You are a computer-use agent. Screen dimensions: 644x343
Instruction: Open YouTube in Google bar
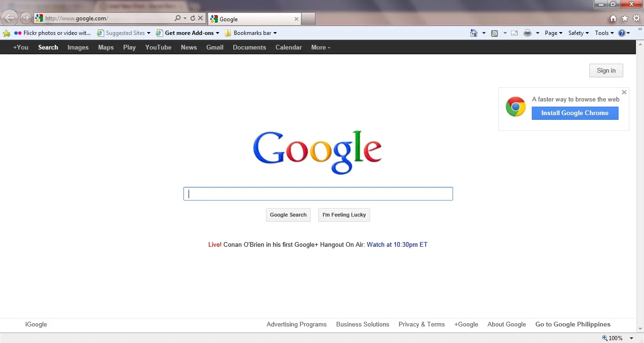[x=158, y=47]
